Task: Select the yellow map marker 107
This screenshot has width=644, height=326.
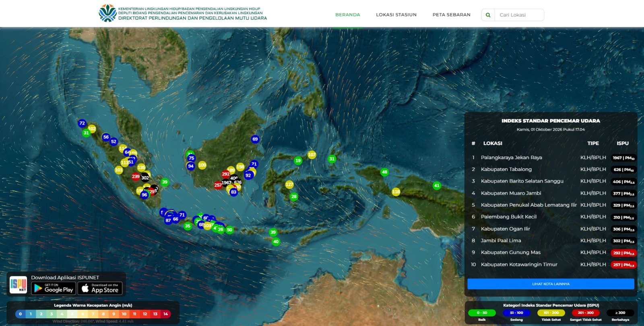Action: (312, 155)
